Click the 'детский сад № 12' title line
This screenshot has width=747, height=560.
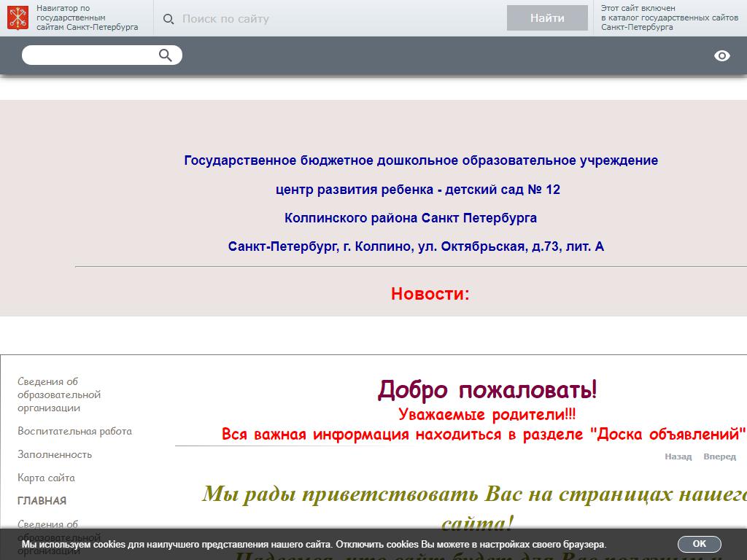(418, 190)
